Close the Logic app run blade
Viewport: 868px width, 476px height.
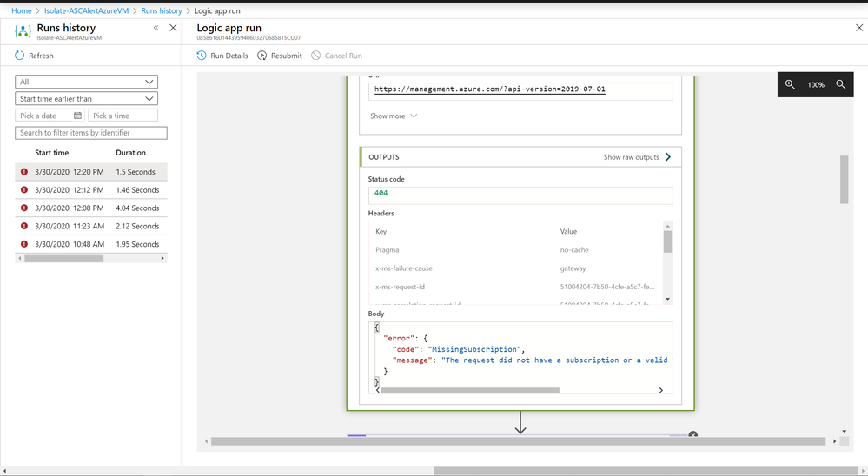859,28
